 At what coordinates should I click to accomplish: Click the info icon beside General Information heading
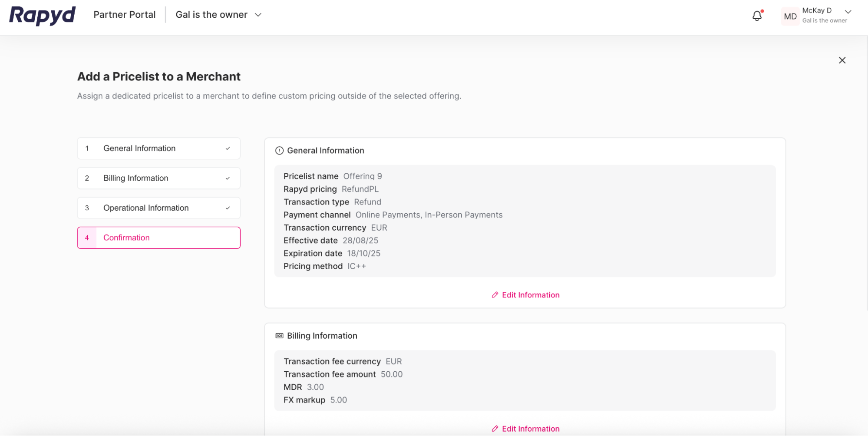pyautogui.click(x=279, y=150)
